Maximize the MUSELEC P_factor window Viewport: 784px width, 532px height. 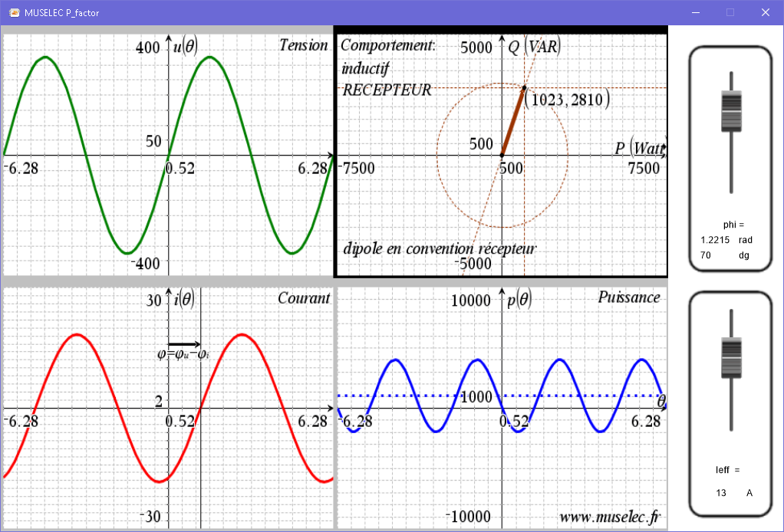click(730, 12)
